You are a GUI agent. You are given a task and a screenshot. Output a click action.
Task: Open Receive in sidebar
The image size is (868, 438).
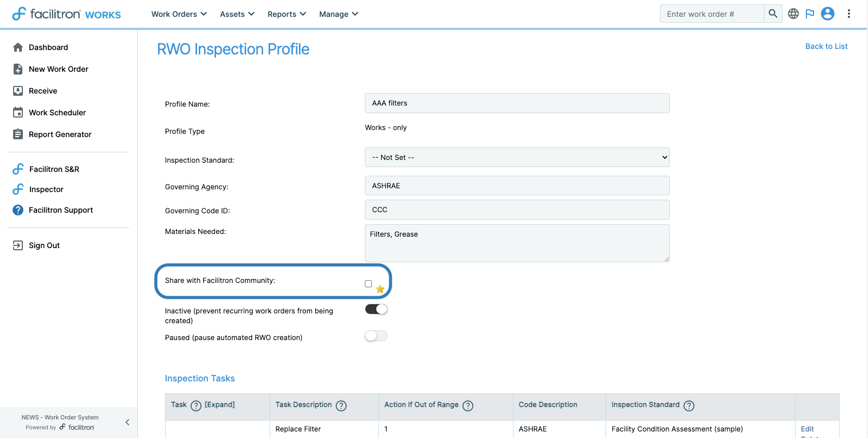[x=43, y=91]
